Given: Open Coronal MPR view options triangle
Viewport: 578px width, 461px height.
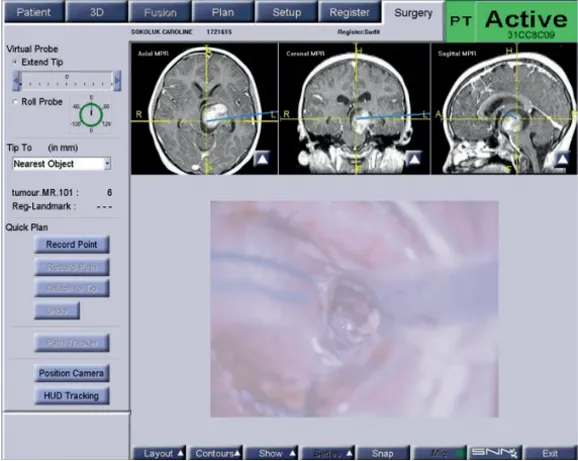Looking at the screenshot, I should tap(414, 159).
